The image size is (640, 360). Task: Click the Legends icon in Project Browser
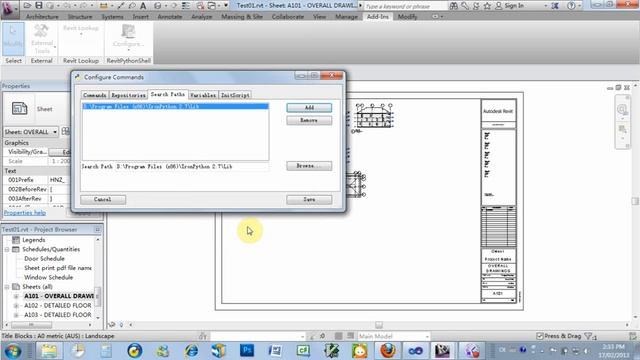pos(16,240)
